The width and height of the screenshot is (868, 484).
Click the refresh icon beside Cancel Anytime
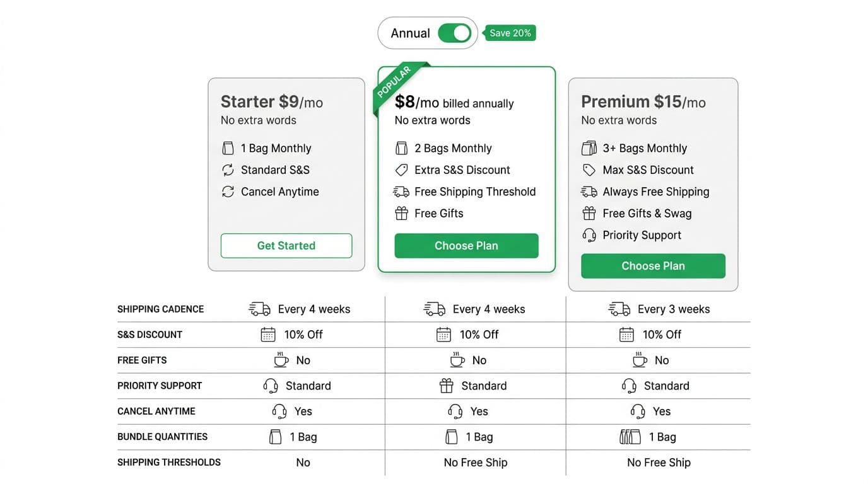[228, 192]
